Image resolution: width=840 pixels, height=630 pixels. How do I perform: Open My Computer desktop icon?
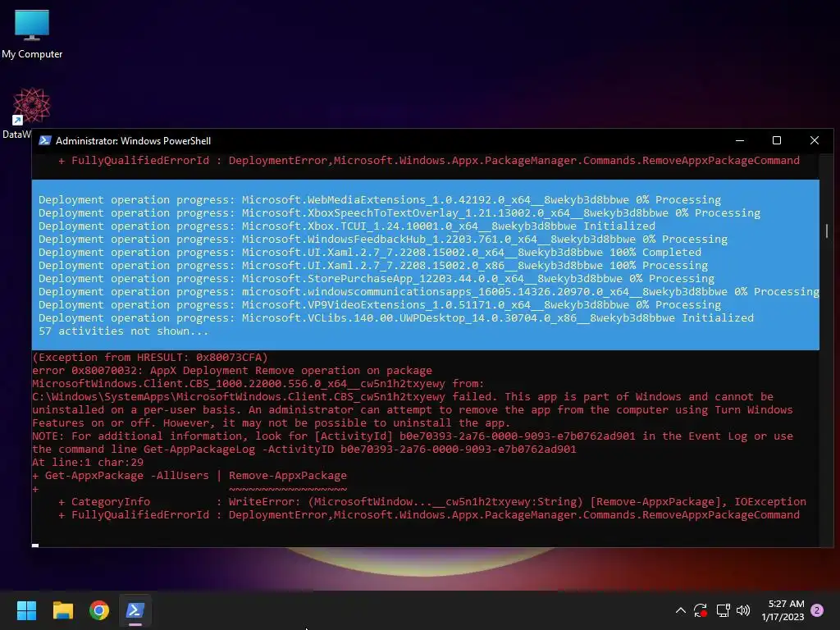click(x=32, y=34)
